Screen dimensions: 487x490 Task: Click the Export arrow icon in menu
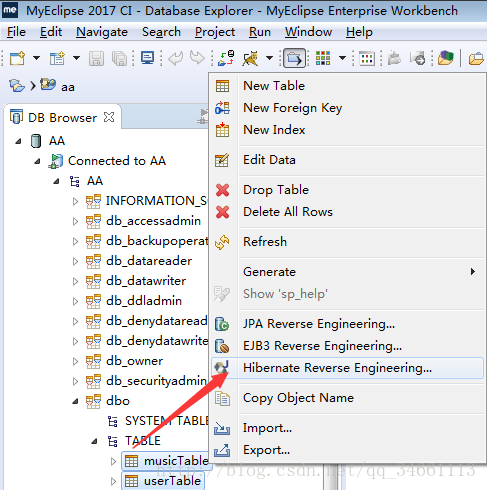pos(222,450)
